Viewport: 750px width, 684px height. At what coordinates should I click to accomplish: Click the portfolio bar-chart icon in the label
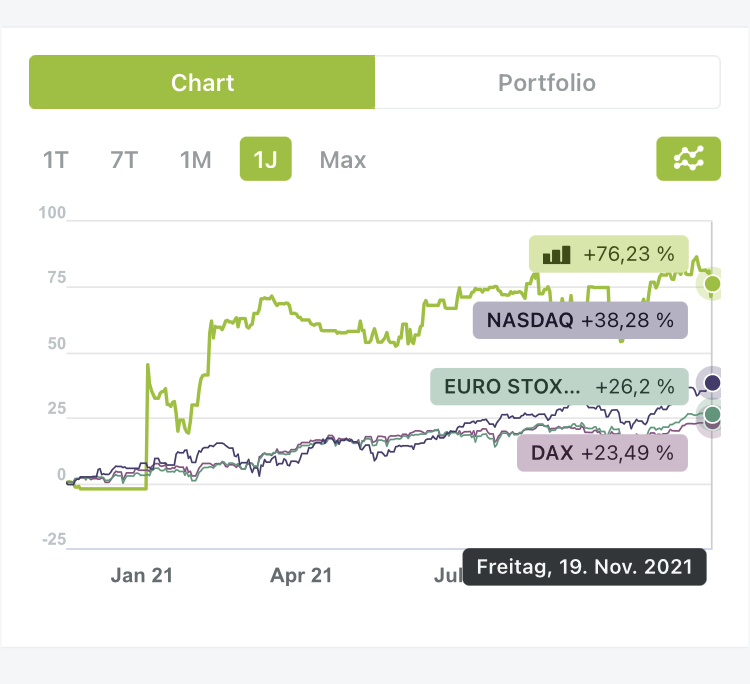[555, 255]
